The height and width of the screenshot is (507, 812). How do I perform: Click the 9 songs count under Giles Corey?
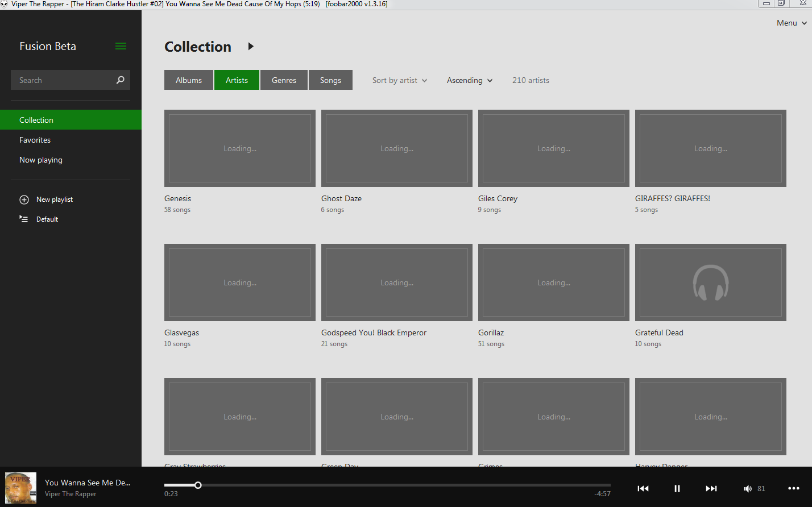click(490, 210)
